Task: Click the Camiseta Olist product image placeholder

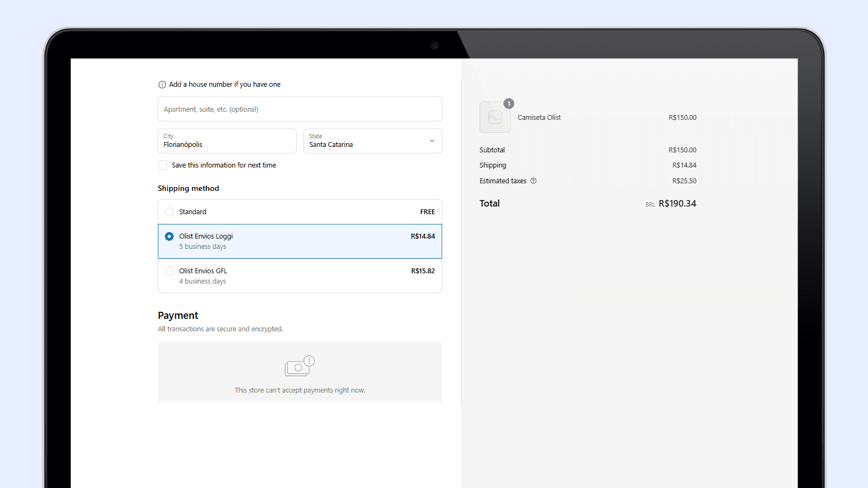Action: point(495,117)
